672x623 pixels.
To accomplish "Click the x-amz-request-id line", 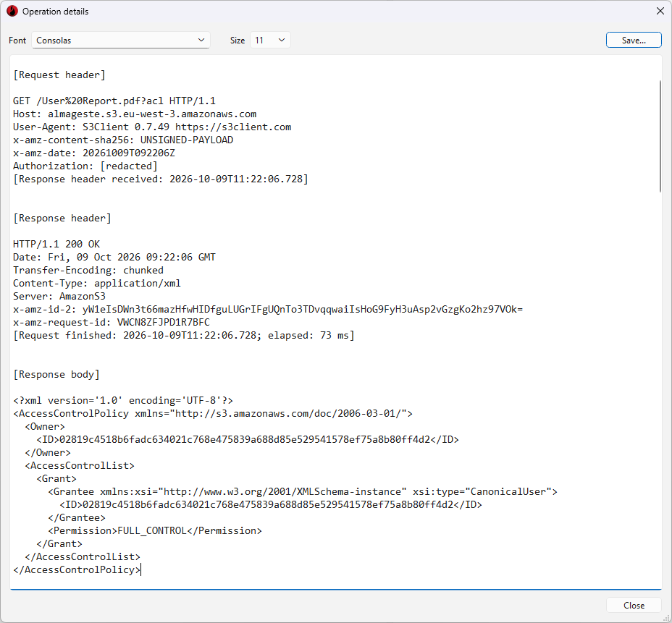I will tap(112, 322).
